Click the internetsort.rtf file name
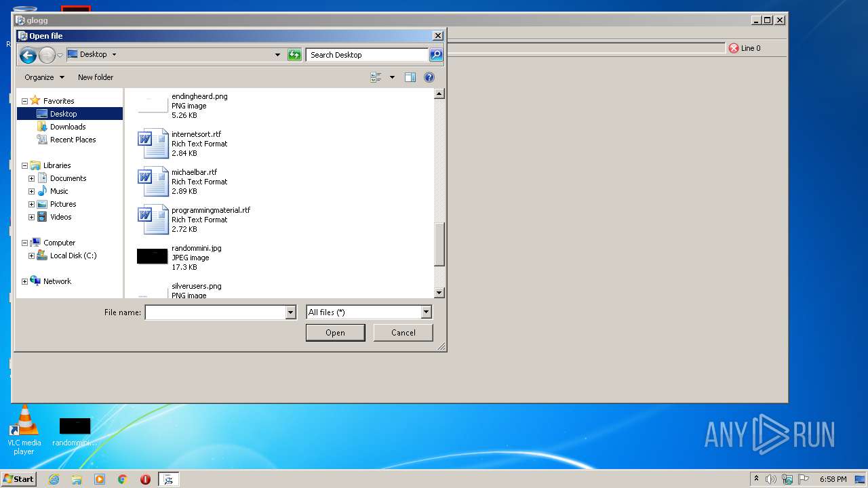 197,134
